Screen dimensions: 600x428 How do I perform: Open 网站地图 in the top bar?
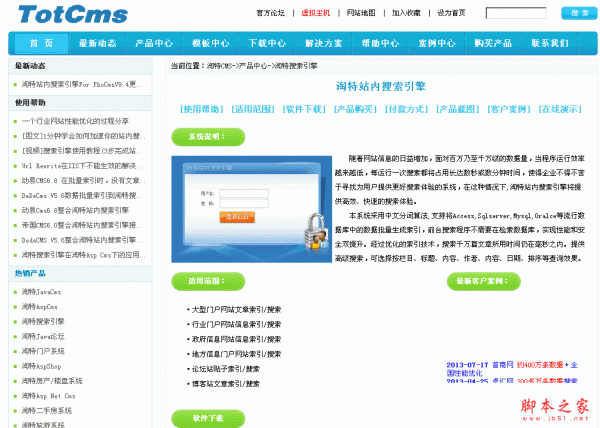coord(361,13)
